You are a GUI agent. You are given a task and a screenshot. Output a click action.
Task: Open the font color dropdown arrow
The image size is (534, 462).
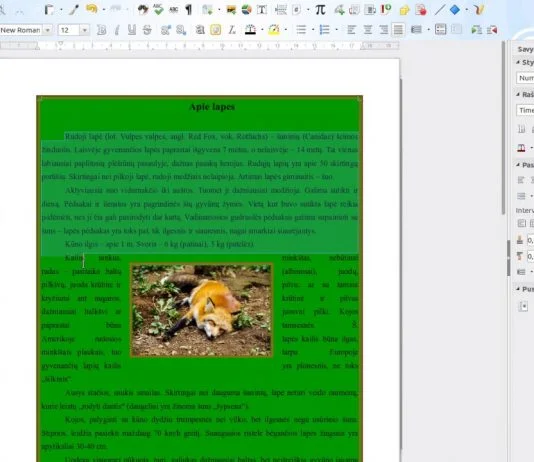tap(262, 30)
